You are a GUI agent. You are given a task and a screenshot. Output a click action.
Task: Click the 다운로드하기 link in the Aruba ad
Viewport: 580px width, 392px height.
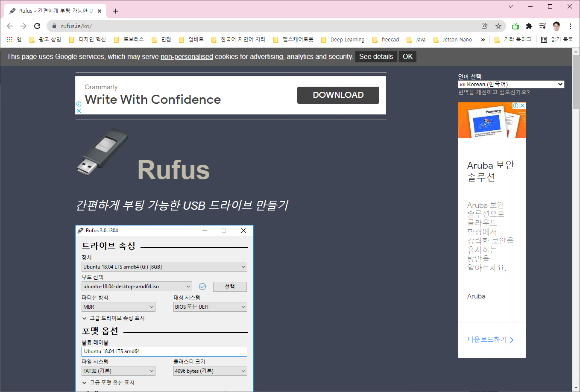(x=490, y=340)
